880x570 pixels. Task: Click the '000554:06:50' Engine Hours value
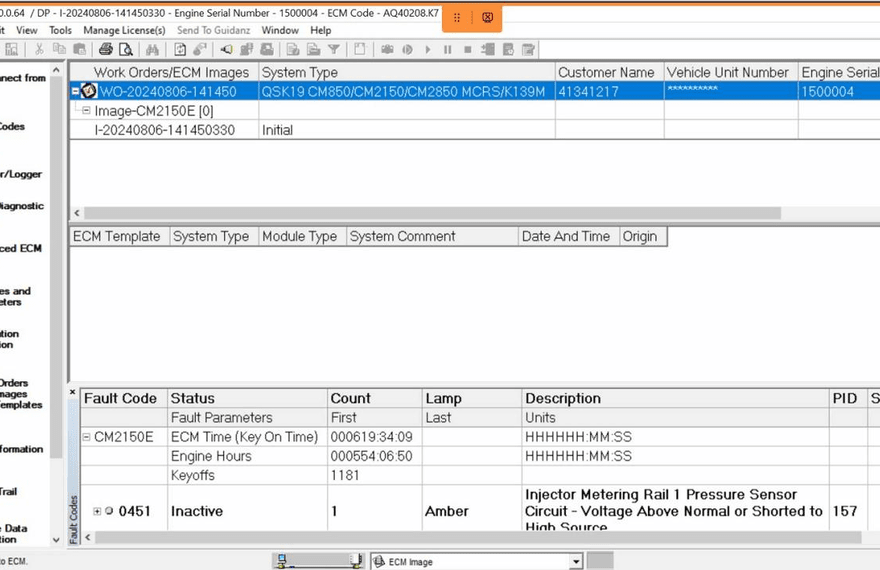click(372, 456)
